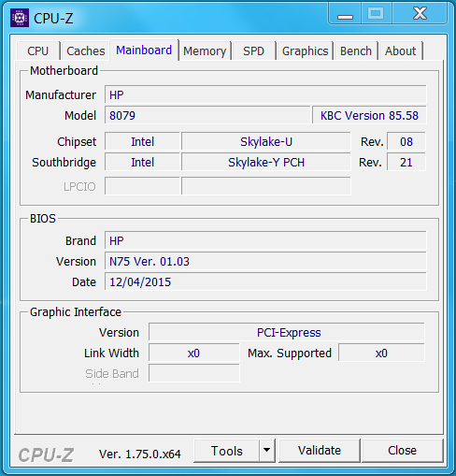Show the About tab
This screenshot has height=476, width=456.
[400, 50]
